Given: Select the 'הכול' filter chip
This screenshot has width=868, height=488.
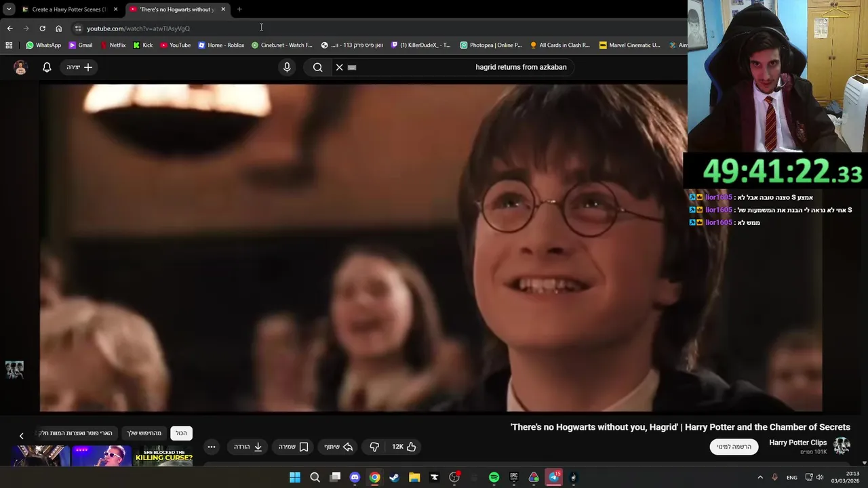Looking at the screenshot, I should coord(181,433).
